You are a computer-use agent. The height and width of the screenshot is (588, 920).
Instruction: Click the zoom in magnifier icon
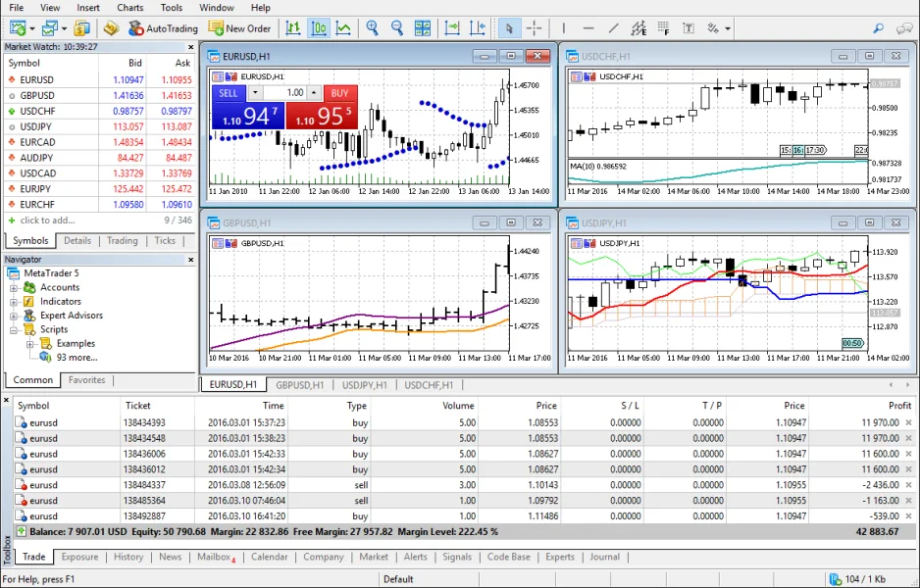[x=372, y=28]
